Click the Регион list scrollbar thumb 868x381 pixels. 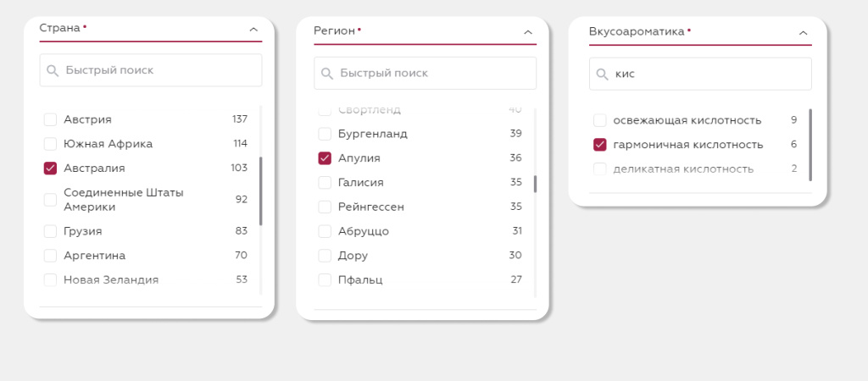(535, 184)
